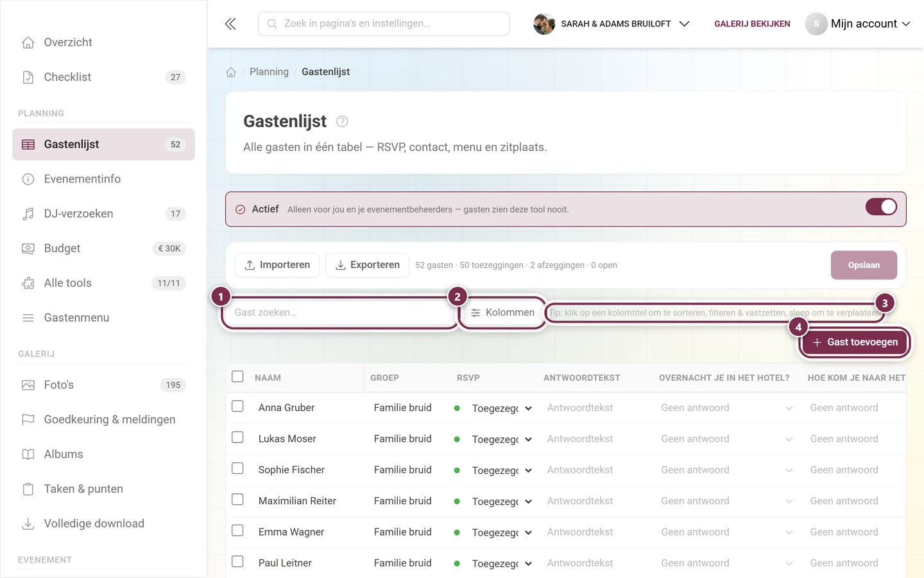Open the Kolommen settings button
This screenshot has height=578, width=924.
coord(503,313)
